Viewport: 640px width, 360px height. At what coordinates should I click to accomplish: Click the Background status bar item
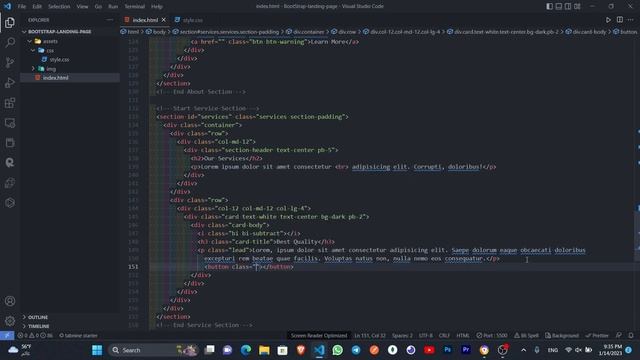pyautogui.click(x=562, y=336)
